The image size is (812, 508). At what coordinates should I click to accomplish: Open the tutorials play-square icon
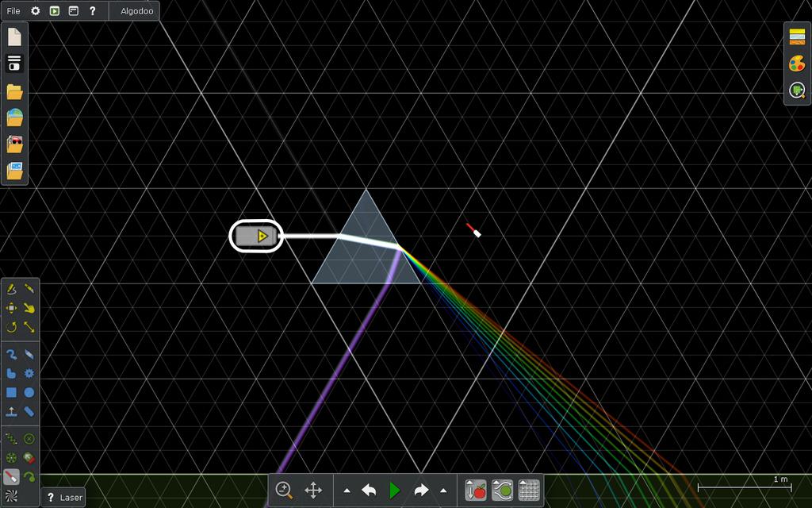point(55,11)
